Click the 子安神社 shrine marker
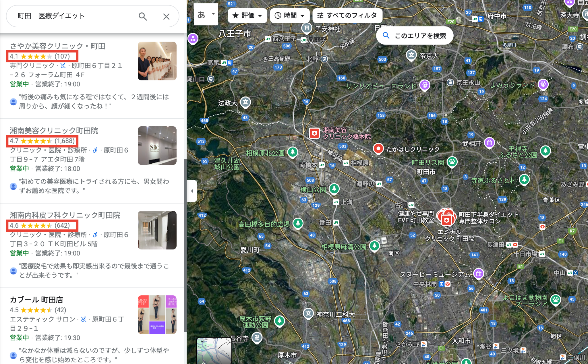 pyautogui.click(x=307, y=28)
